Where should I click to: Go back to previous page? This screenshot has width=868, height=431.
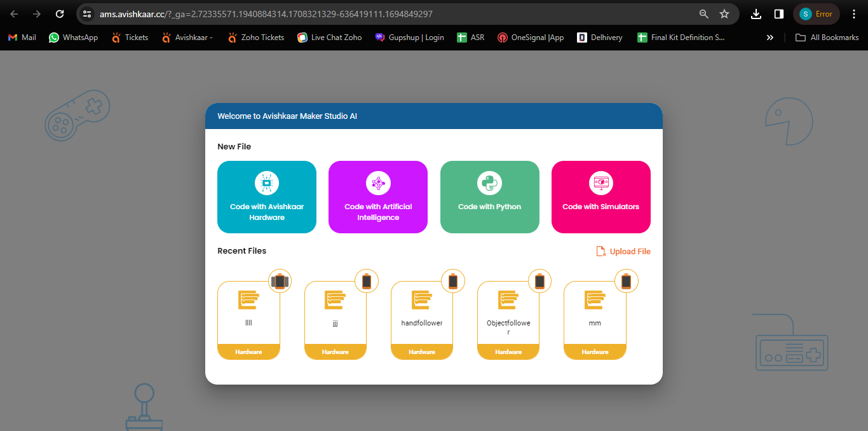14,14
